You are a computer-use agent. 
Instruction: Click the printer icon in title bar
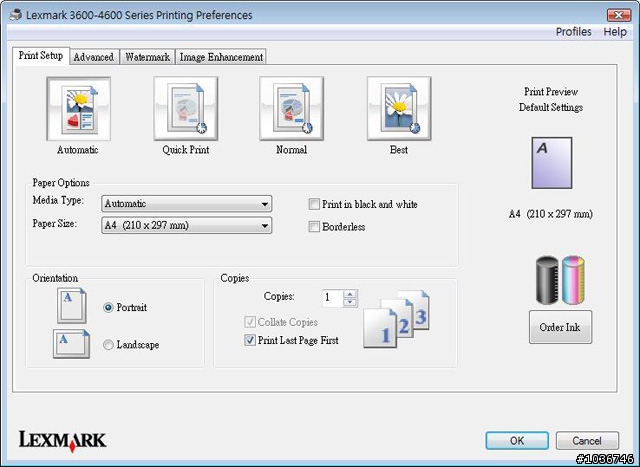pos(16,15)
